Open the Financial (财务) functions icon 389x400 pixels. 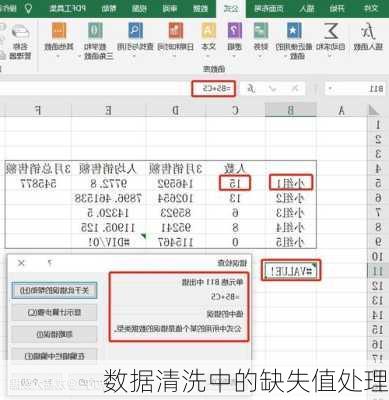point(260,31)
